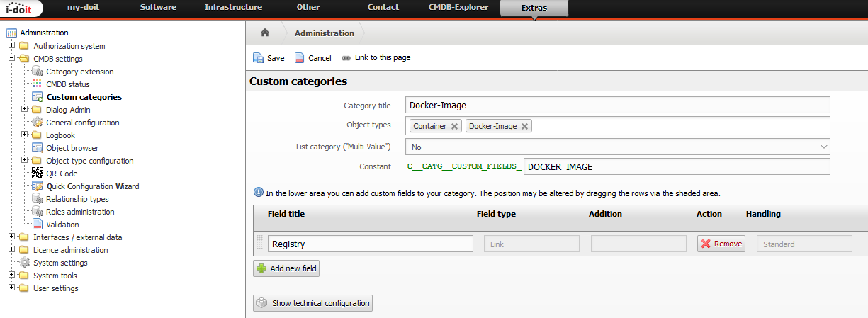Viewport: 868px width, 318px height.
Task: Click the Registry field title input
Action: [371, 244]
